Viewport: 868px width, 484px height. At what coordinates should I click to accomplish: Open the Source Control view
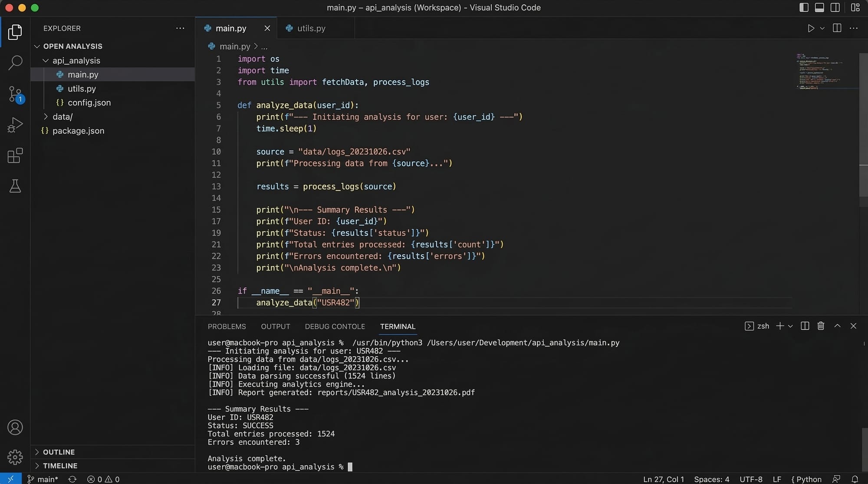pos(15,94)
